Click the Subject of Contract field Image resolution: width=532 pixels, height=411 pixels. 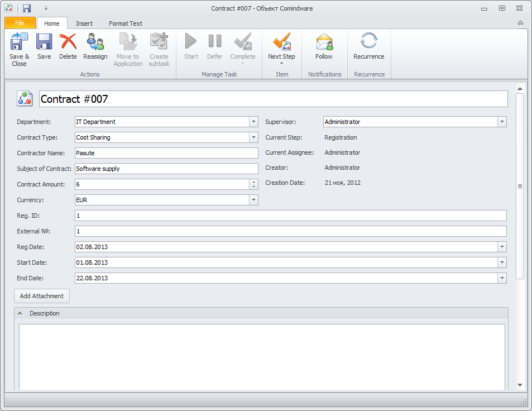[166, 169]
